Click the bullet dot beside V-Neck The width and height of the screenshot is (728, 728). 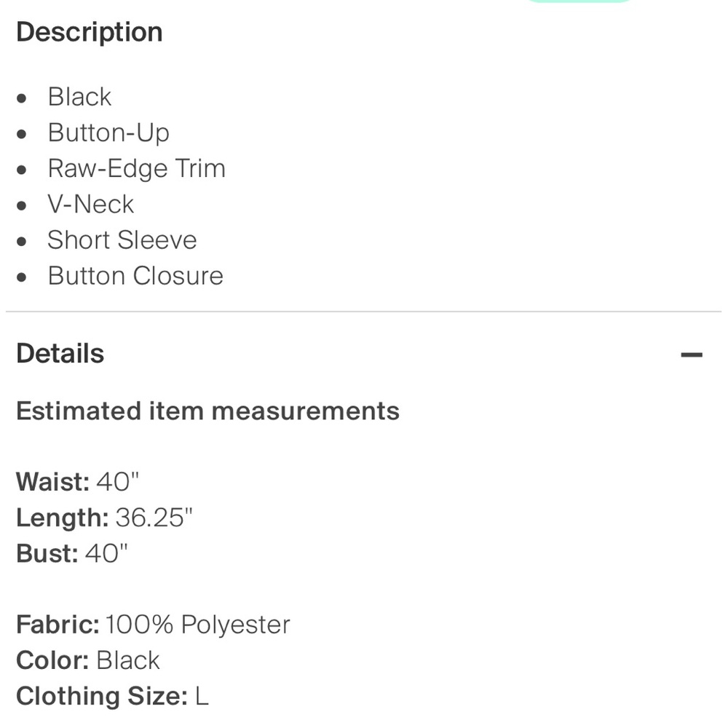pos(21,205)
